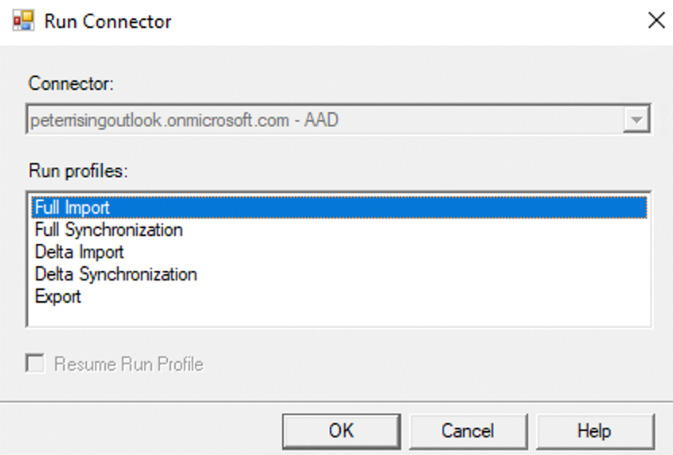Click the peterrisingoutlook.onmicrosoft.com - AAD combo box
Image resolution: width=673 pixels, height=455 pixels.
point(338,119)
